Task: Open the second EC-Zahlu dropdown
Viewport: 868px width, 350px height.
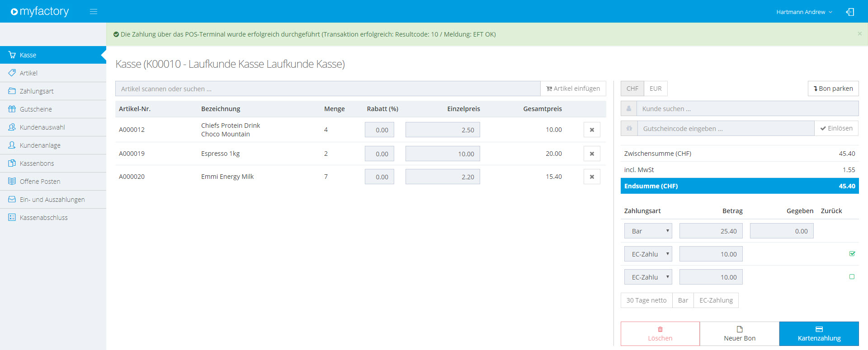Action: click(648, 277)
